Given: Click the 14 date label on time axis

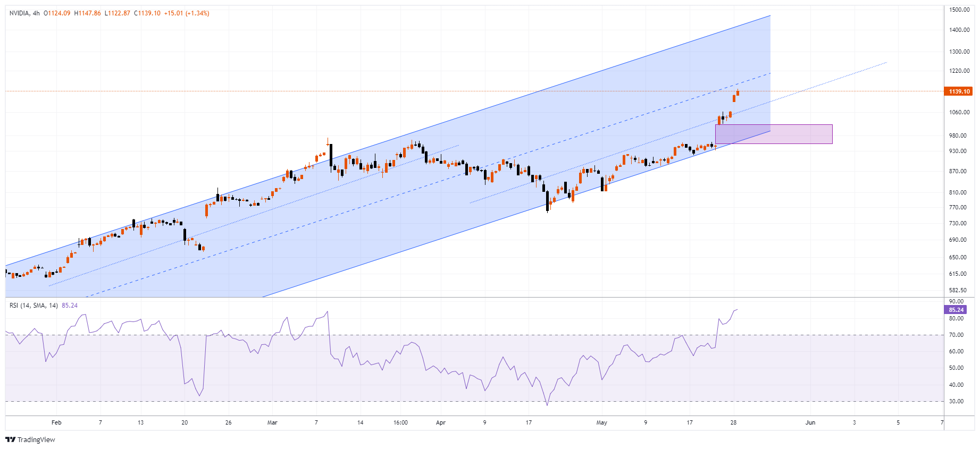Looking at the screenshot, I should click(x=361, y=422).
